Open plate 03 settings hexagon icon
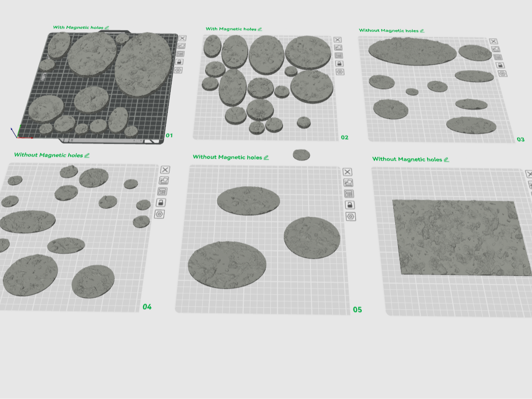The image size is (532, 399). click(x=502, y=74)
